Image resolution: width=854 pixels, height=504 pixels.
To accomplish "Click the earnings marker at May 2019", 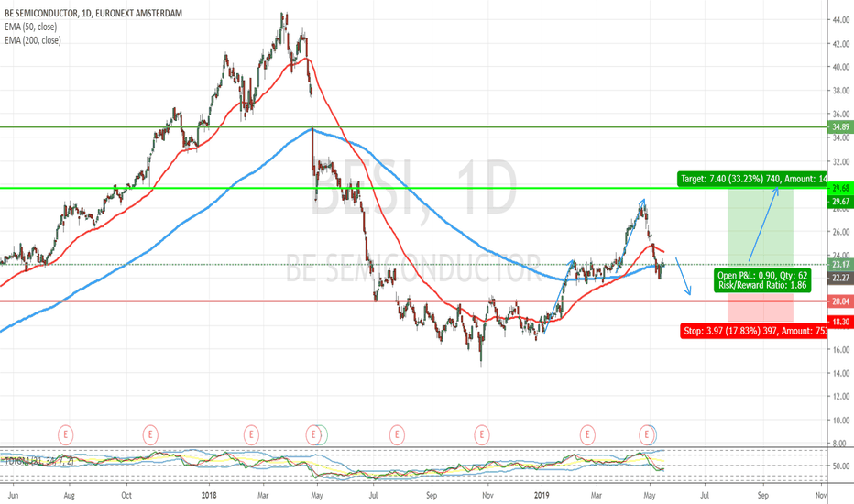I will (647, 434).
